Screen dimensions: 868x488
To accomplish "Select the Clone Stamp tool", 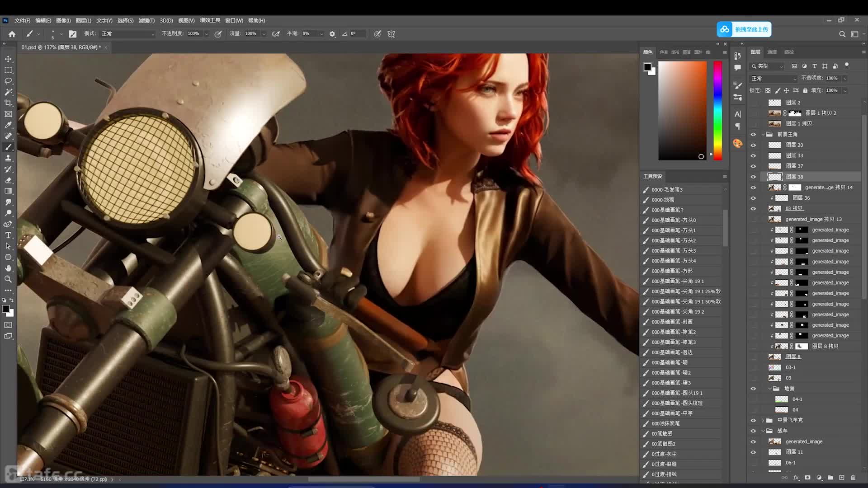I will pyautogui.click(x=8, y=158).
